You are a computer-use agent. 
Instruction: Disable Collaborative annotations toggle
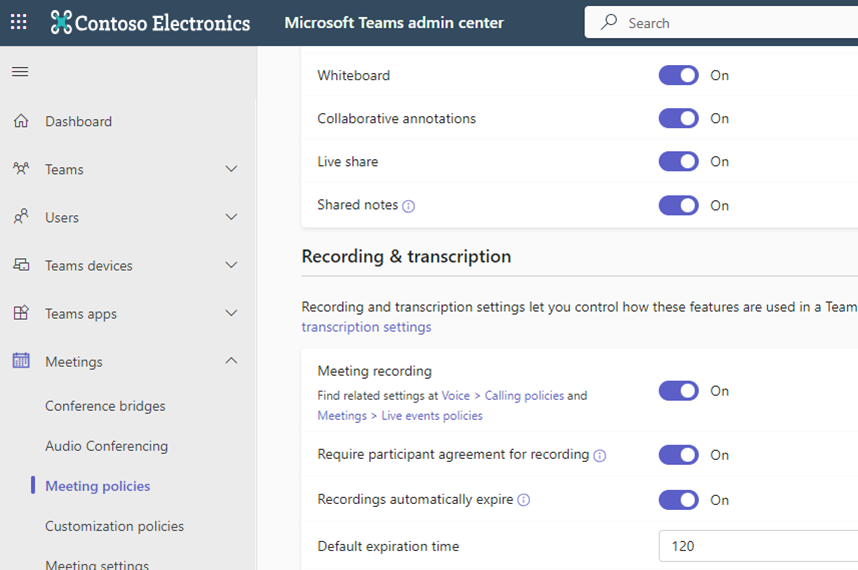pos(679,118)
